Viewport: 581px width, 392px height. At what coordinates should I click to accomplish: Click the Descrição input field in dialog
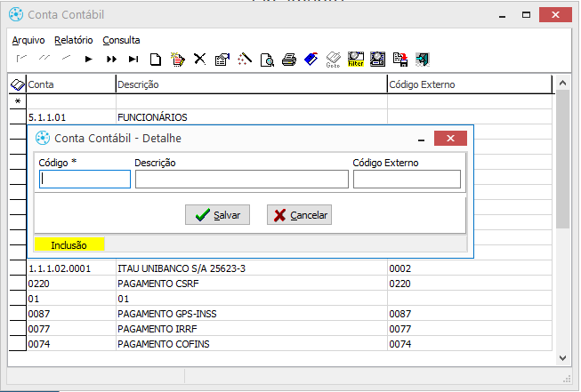point(242,180)
